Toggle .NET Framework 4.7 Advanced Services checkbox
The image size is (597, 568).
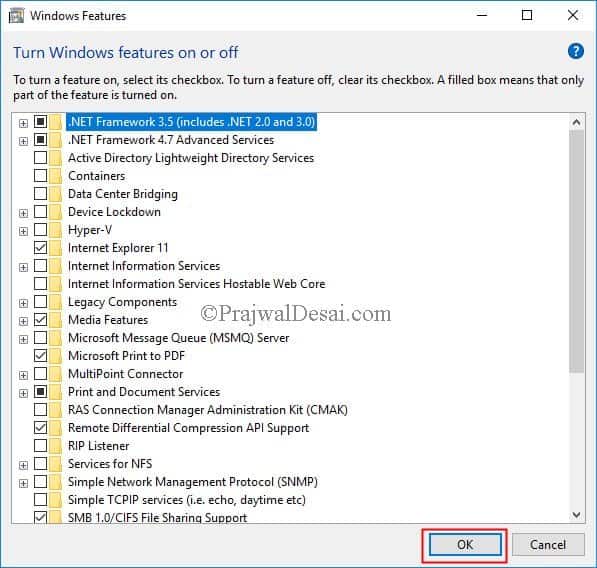(x=40, y=140)
